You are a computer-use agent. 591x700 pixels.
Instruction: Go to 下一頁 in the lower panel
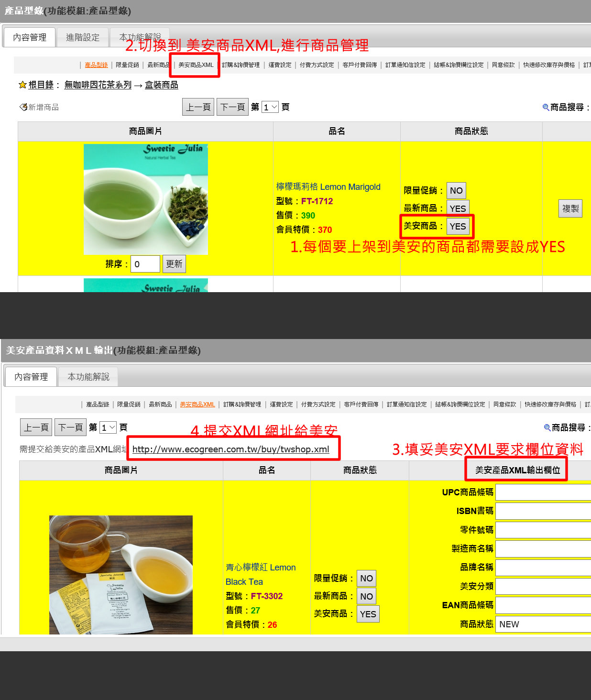point(70,427)
